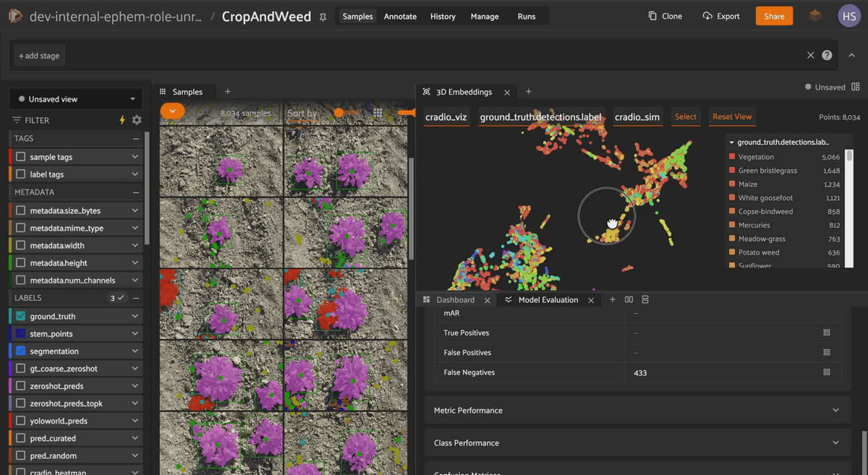Viewport: 868px width, 475px height.
Task: Toggle the stem_points label checkbox
Action: [x=20, y=334]
